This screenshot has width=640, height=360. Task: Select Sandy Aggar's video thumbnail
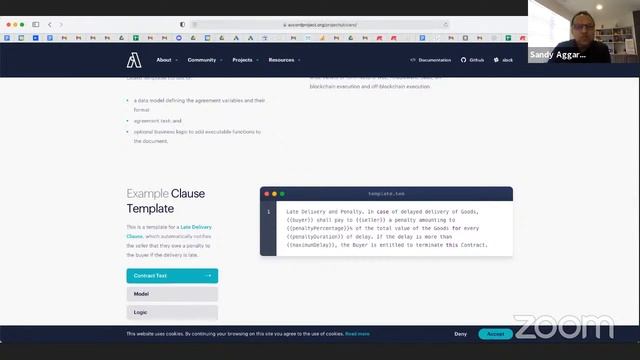(584, 31)
